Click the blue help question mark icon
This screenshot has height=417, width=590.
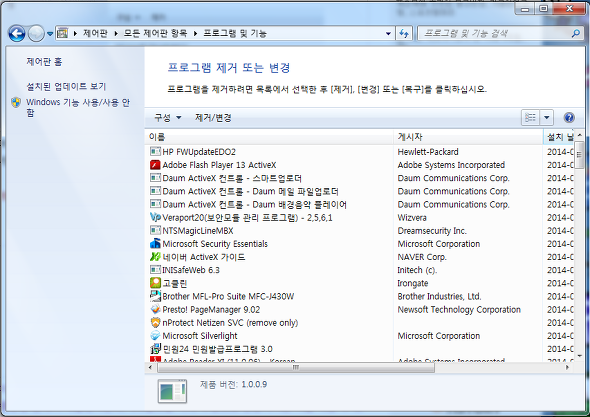569,118
